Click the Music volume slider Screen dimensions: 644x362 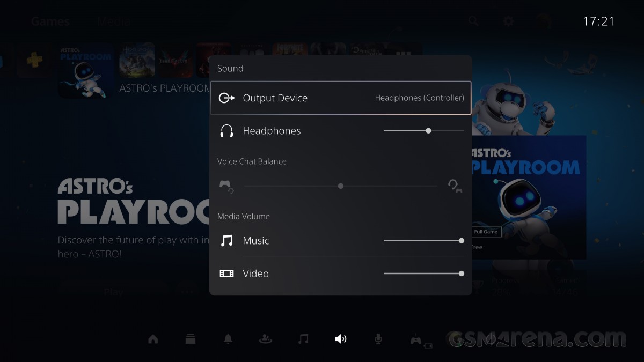click(423, 241)
